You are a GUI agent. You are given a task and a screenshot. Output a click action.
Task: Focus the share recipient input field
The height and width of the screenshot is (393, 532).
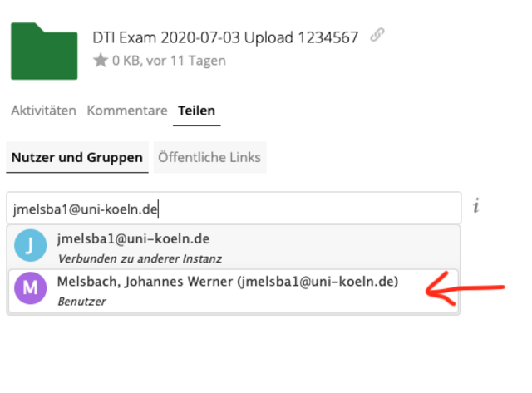[234, 208]
